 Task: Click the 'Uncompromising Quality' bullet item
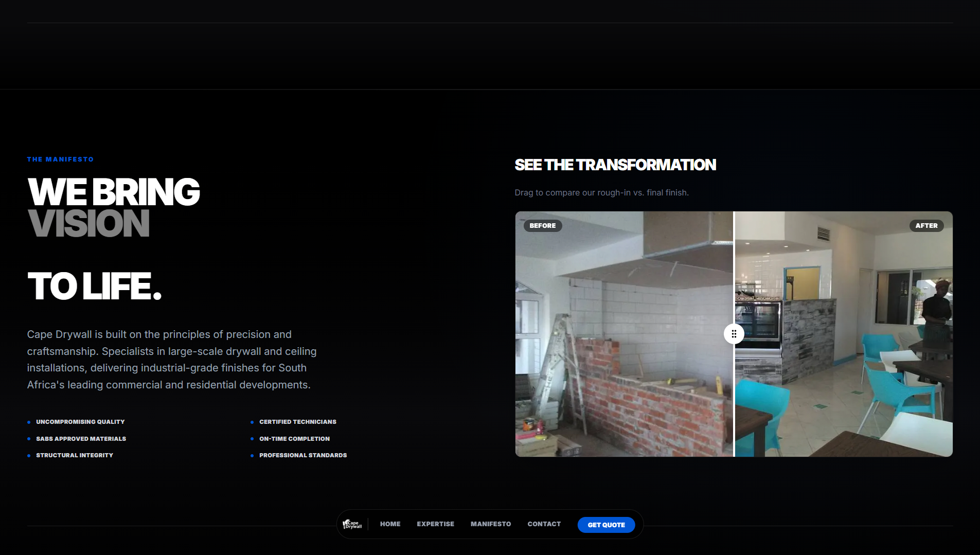[x=80, y=422]
